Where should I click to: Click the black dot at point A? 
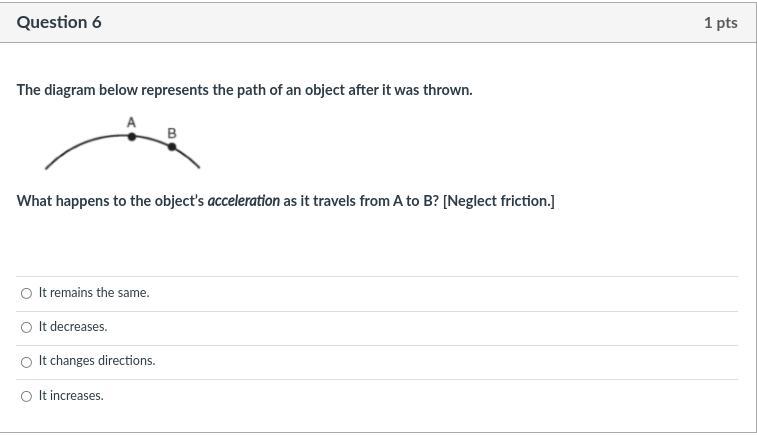click(x=132, y=137)
